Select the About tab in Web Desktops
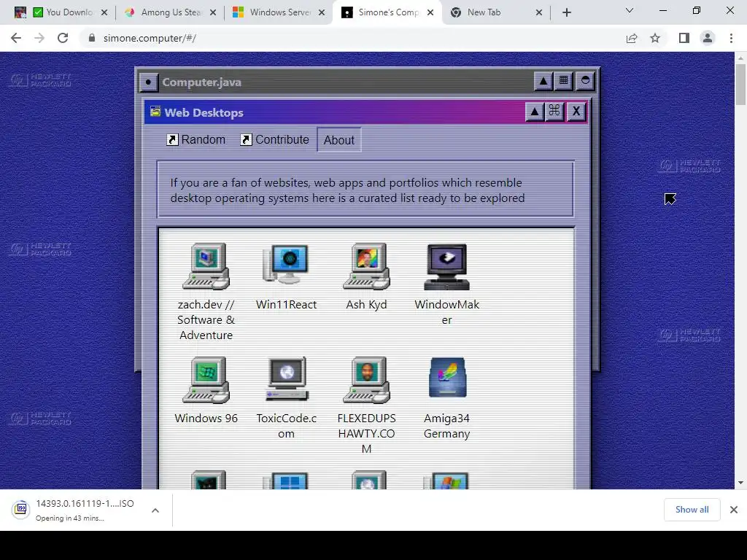Image resolution: width=747 pixels, height=560 pixels. [x=339, y=140]
